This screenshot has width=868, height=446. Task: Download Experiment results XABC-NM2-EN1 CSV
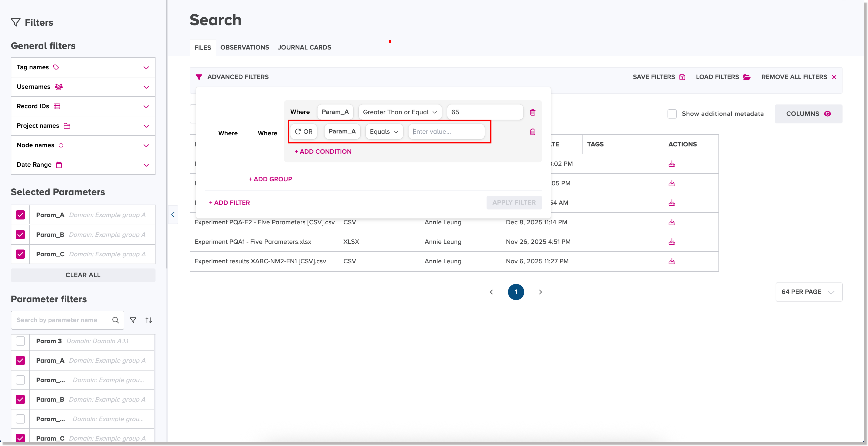pos(672,261)
